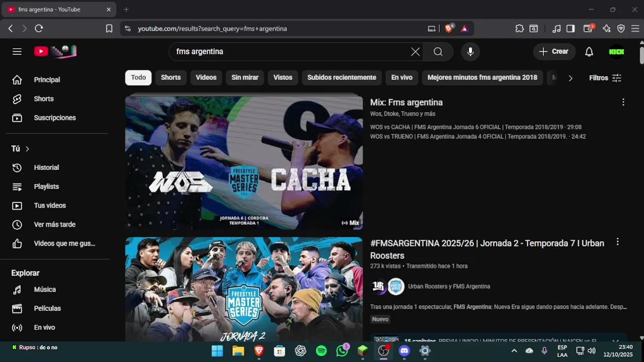Click the YouTube logo home icon
644x362 pixels.
tap(55, 51)
